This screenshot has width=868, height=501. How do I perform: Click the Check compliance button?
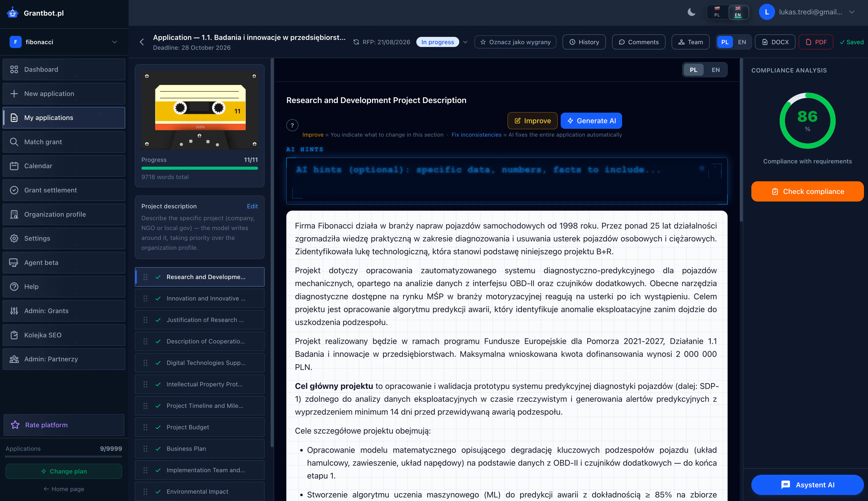click(807, 191)
